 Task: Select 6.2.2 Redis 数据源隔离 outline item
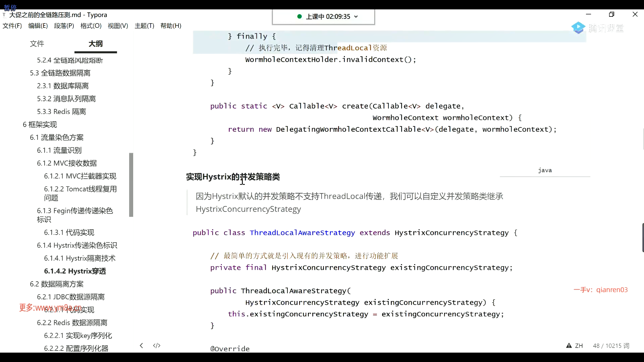(x=72, y=323)
